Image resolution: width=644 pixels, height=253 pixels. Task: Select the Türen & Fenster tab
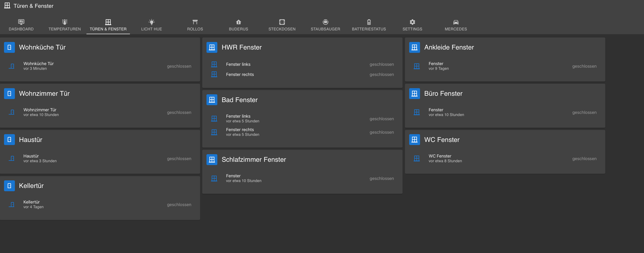[x=108, y=25]
